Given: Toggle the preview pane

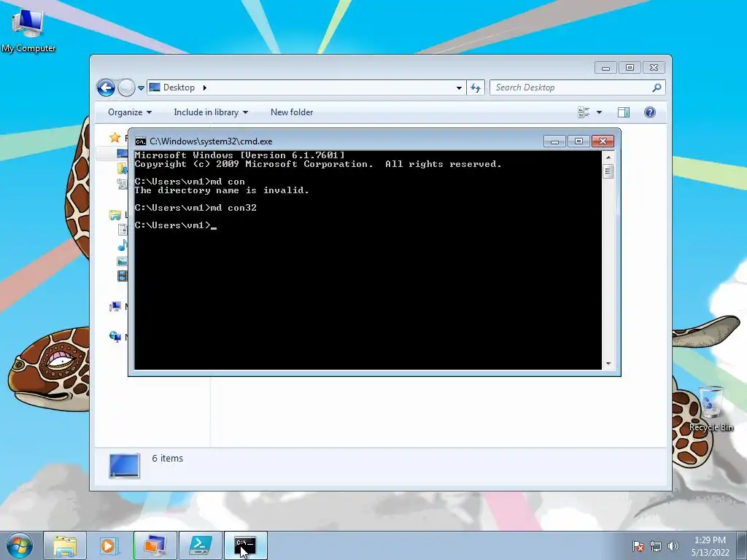Looking at the screenshot, I should [x=624, y=112].
